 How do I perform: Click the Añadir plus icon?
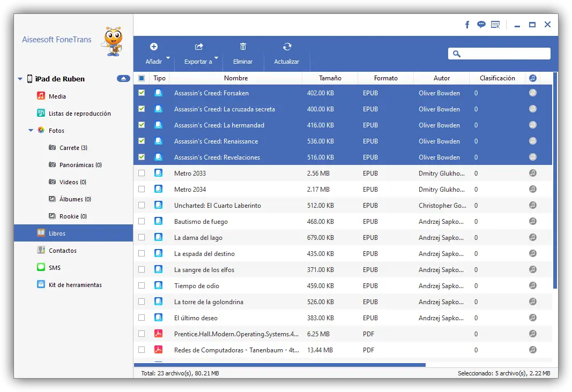coord(153,47)
